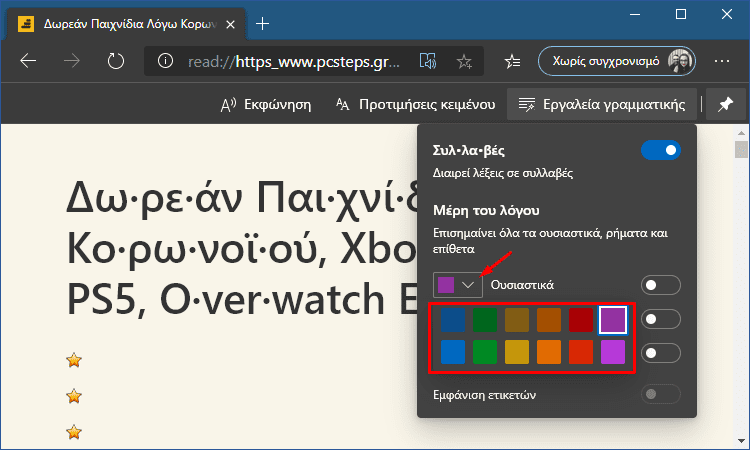Go back with the browser back arrow

point(28,61)
